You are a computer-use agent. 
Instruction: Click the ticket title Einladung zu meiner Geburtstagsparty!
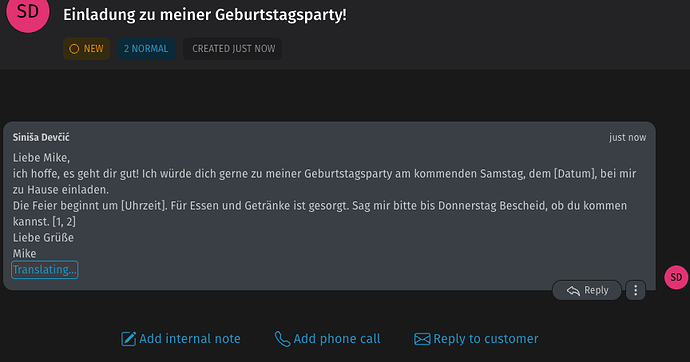pos(205,15)
